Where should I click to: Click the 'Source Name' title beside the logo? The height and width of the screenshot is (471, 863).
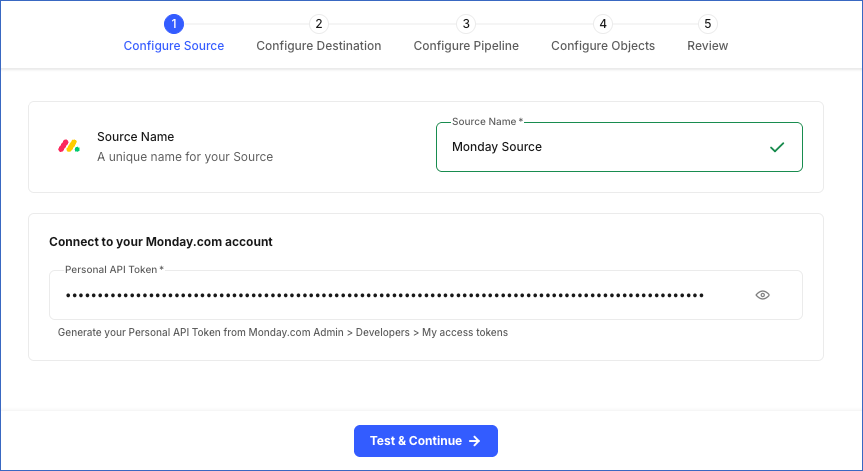click(135, 136)
